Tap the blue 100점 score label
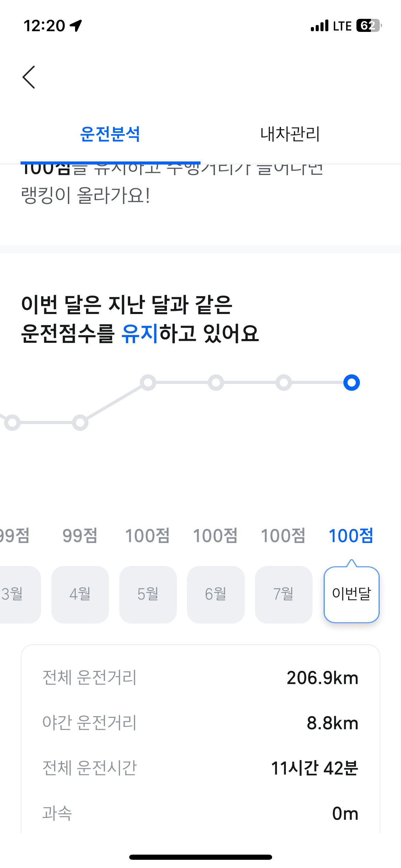401x868 pixels. click(x=351, y=536)
